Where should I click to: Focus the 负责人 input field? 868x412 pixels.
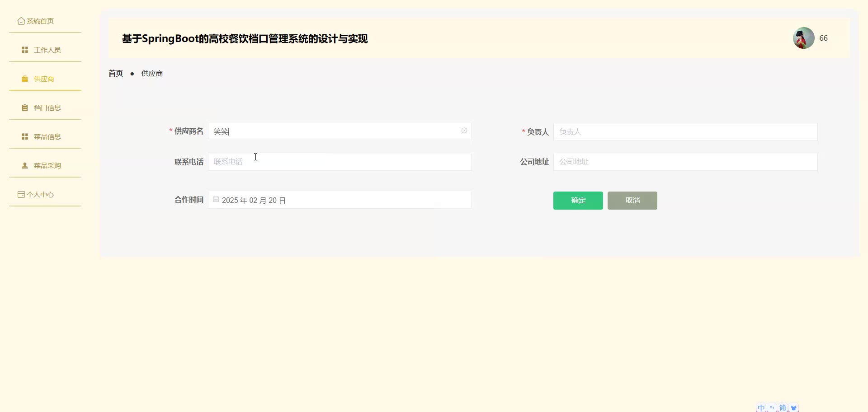[685, 132]
